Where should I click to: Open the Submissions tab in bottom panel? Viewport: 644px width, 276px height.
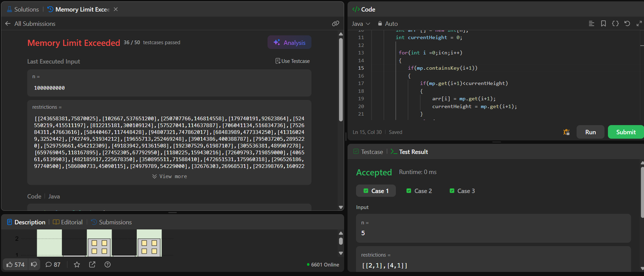click(111, 222)
